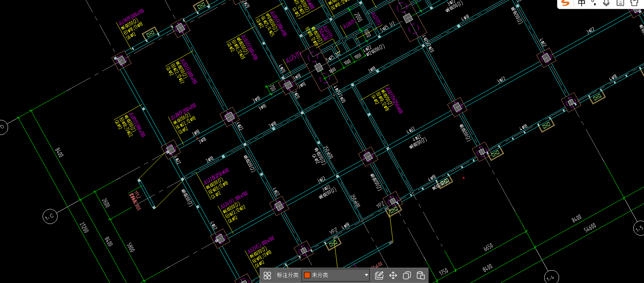Viewport: 644px width, 283px height.
Task: Toggle the punctuation mode icon in IME bar
Action: click(x=594, y=3)
